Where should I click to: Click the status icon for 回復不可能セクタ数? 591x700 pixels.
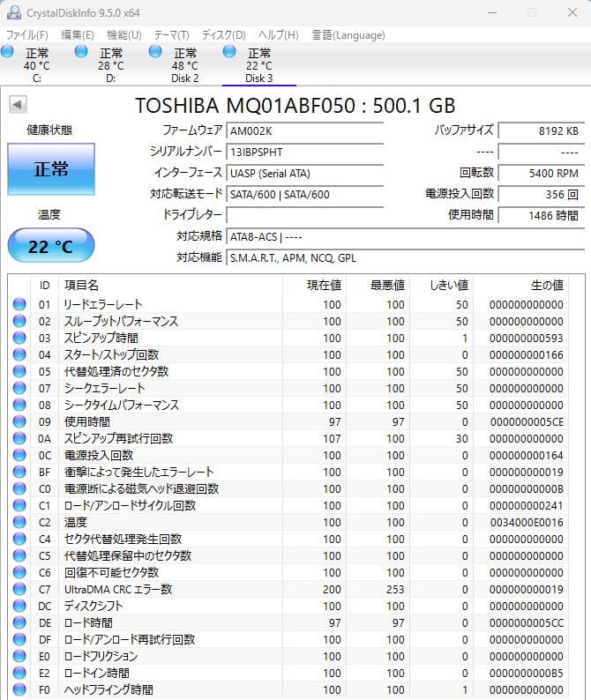coord(19,572)
